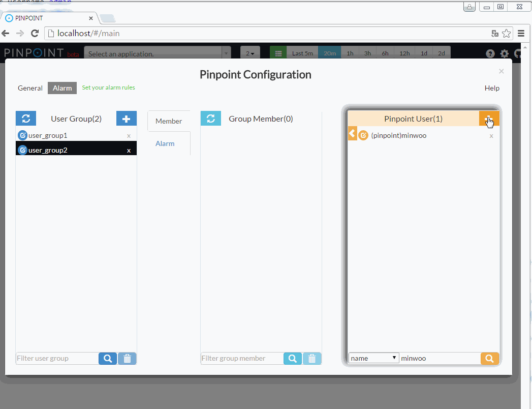
Task: Refresh the User Group list
Action: pyautogui.click(x=26, y=119)
